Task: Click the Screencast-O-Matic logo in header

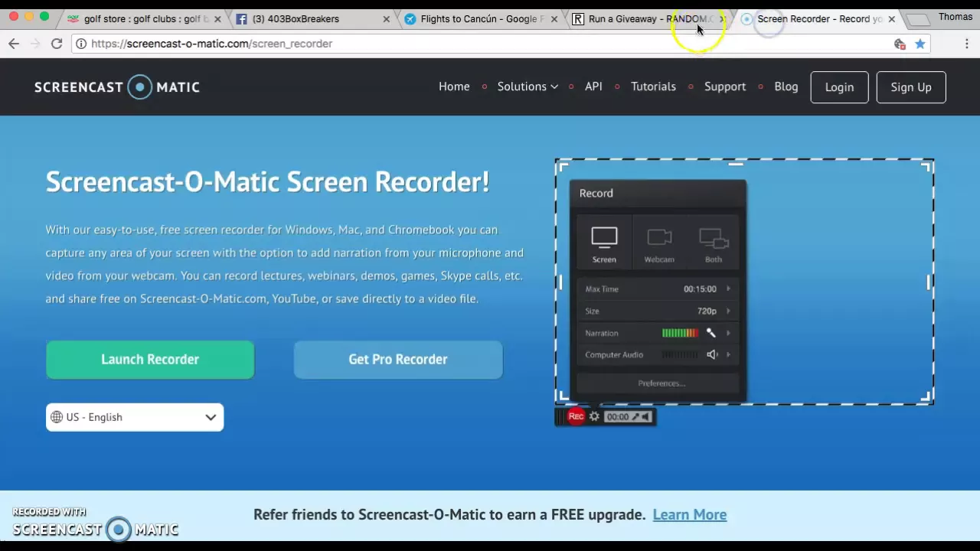Action: pyautogui.click(x=116, y=86)
